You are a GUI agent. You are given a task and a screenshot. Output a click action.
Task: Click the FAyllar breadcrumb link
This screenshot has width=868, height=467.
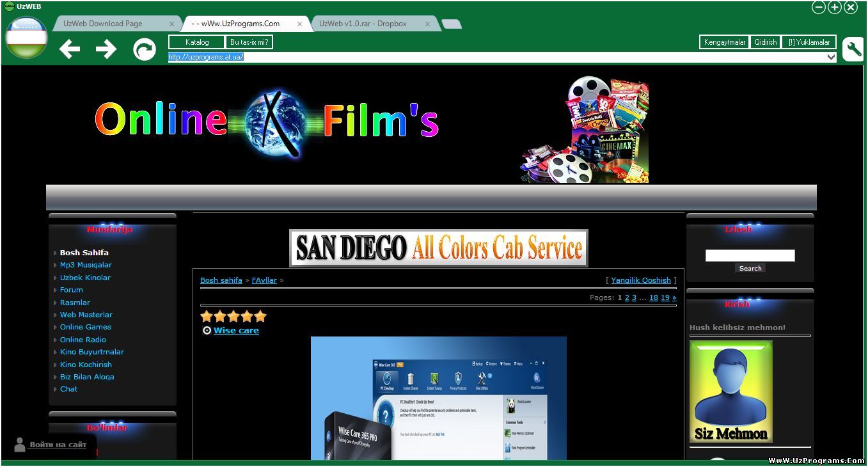[264, 280]
